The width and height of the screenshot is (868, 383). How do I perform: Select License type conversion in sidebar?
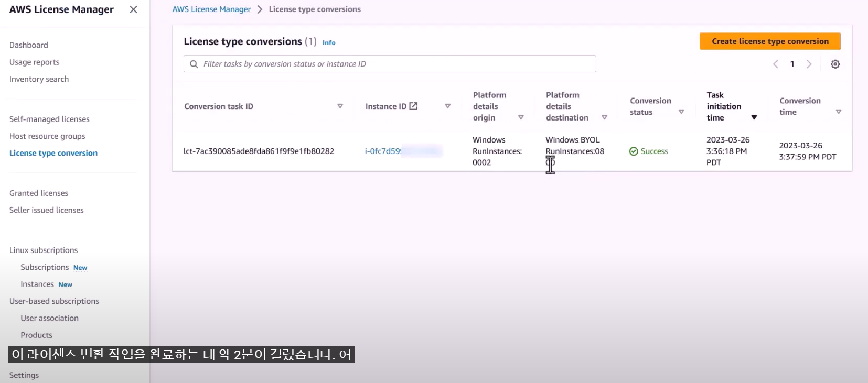pyautogui.click(x=53, y=153)
